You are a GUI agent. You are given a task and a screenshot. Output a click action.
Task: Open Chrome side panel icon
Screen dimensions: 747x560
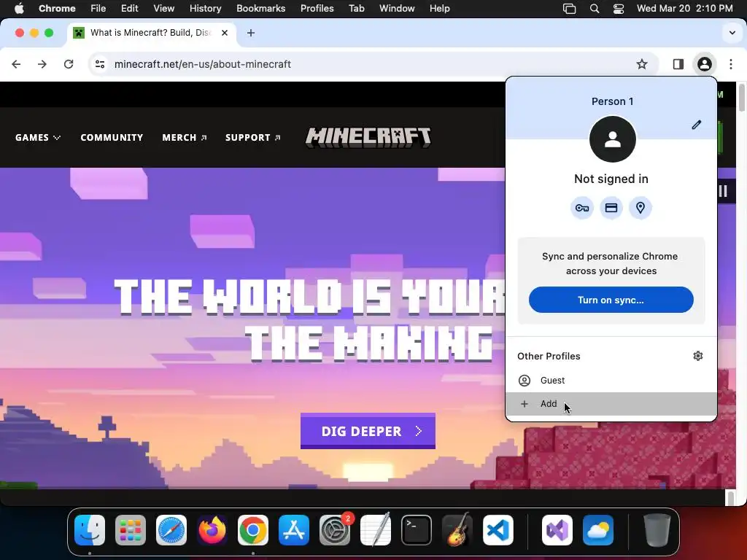678,64
